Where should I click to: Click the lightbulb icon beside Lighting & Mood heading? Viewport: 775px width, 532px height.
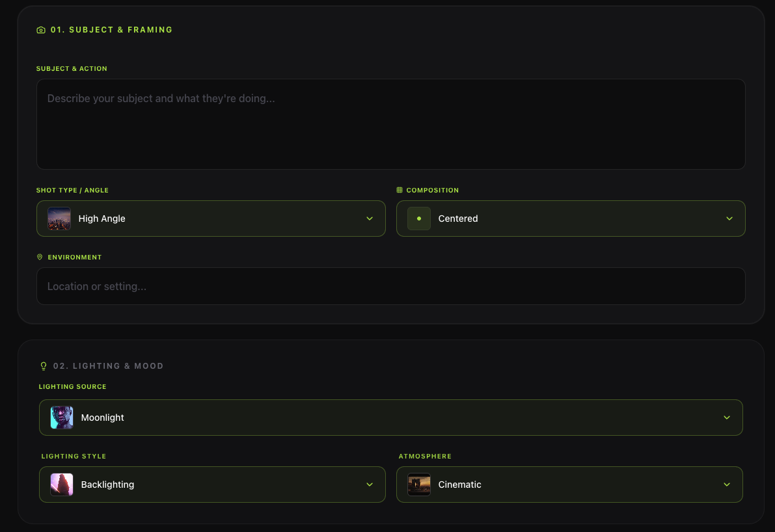[44, 366]
